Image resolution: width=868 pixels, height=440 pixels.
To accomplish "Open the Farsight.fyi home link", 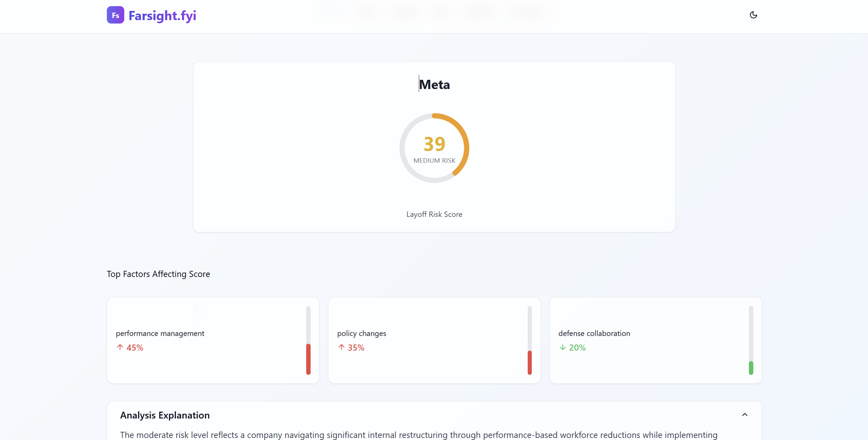I will [162, 16].
